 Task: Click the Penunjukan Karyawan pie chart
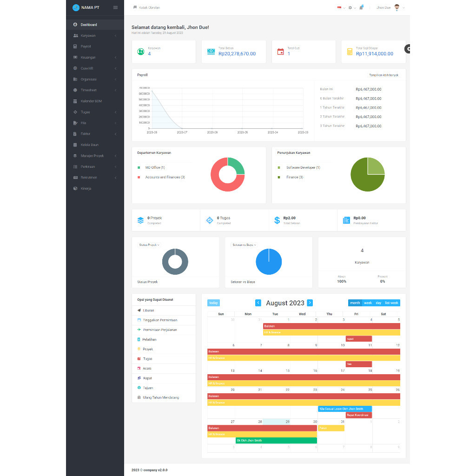pyautogui.click(x=368, y=175)
